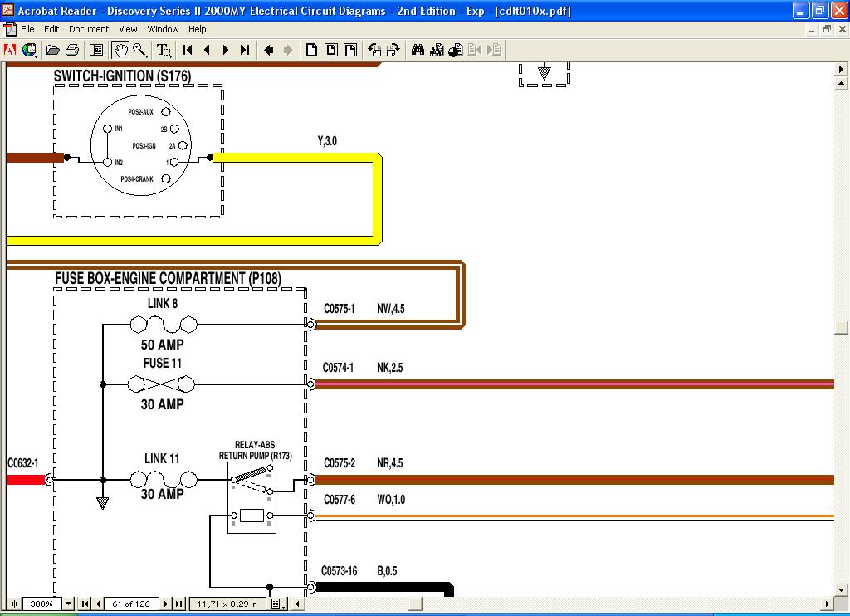Click previous page arrow in status bar

point(99,604)
